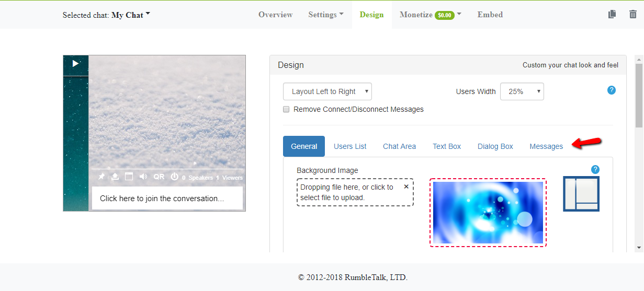Click the blue background image thumbnail
Viewport: 644px width, 291px height.
(x=488, y=213)
